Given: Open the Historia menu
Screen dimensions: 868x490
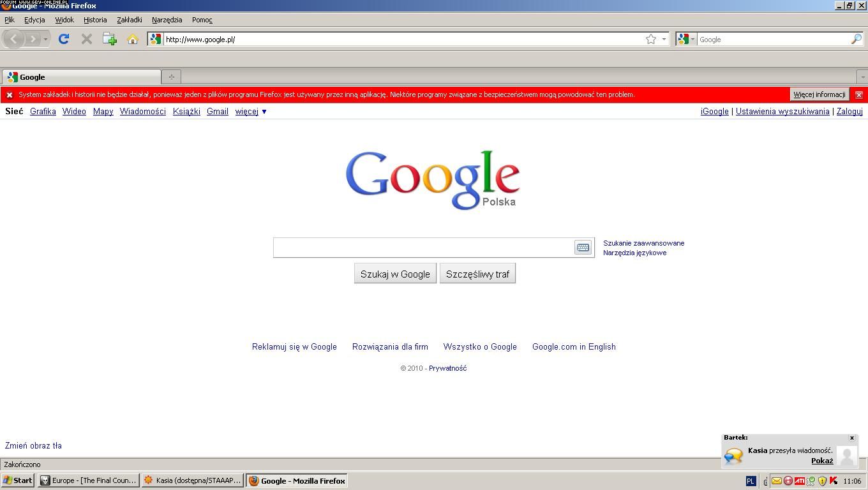Looking at the screenshot, I should click(x=95, y=20).
